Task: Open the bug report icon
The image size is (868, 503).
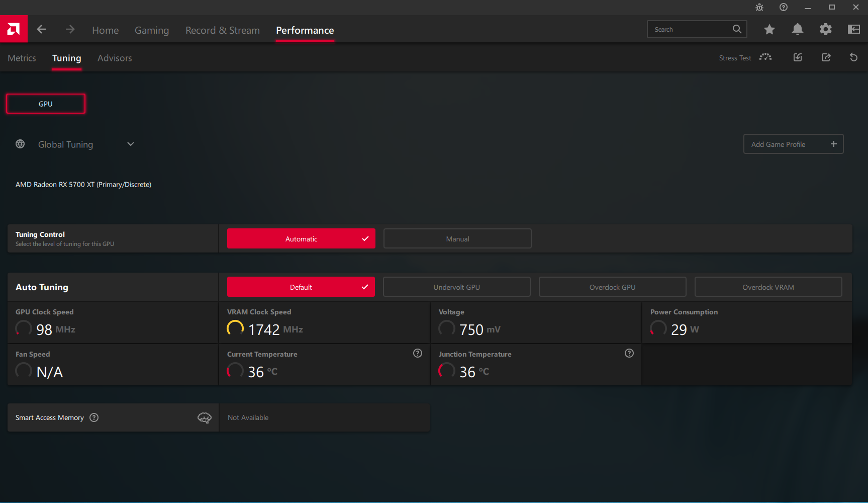Action: click(x=759, y=7)
